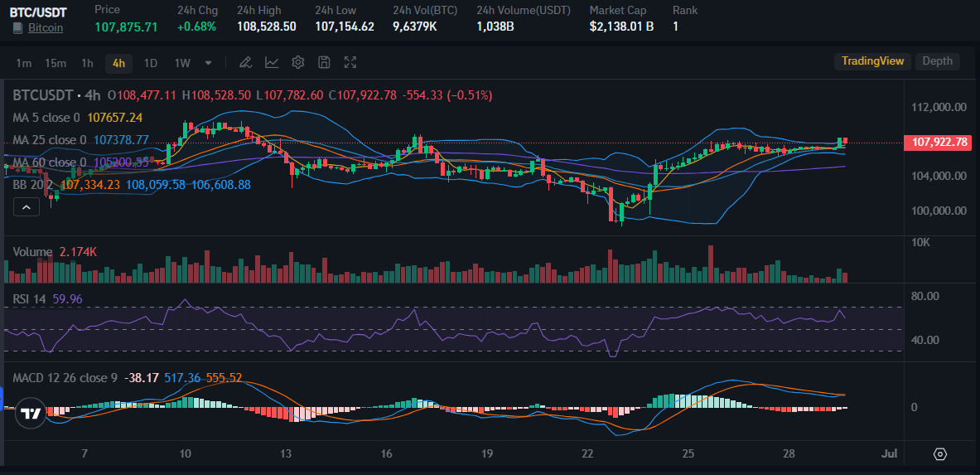Click the MA 60 close indicator legend
This screenshot has height=475, width=980.
[x=50, y=162]
